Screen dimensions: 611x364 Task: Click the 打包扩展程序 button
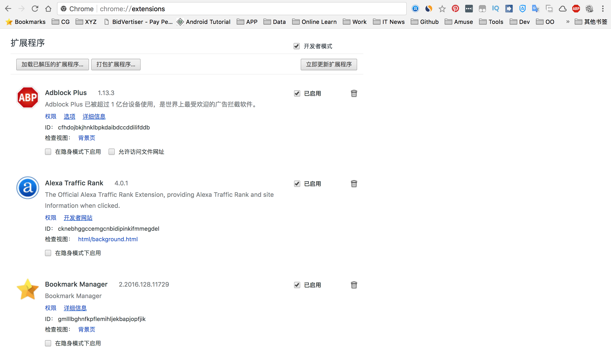[116, 64]
